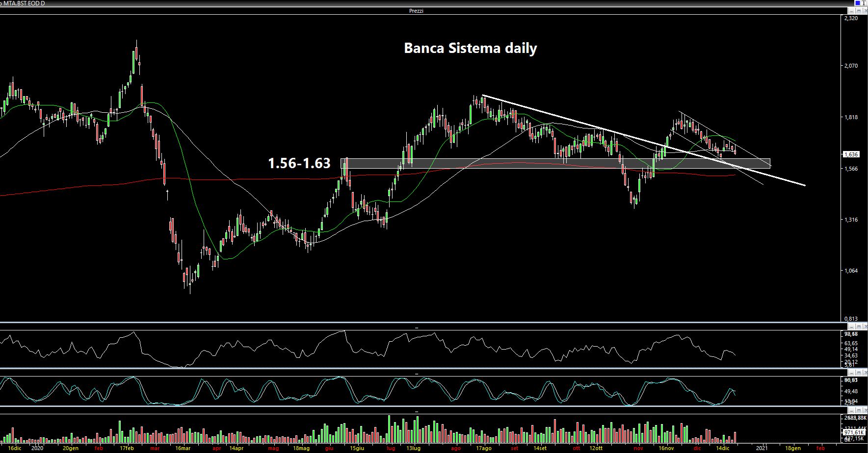Click the 2020 year label on time axis
The image size is (868, 453).
pyautogui.click(x=37, y=449)
